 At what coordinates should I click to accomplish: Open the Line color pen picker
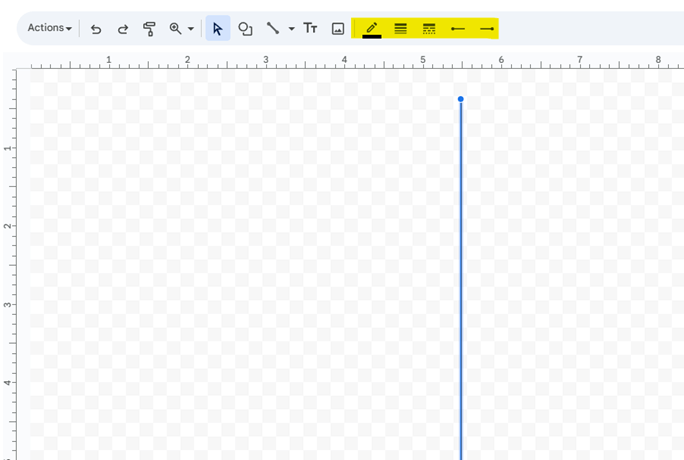point(371,29)
